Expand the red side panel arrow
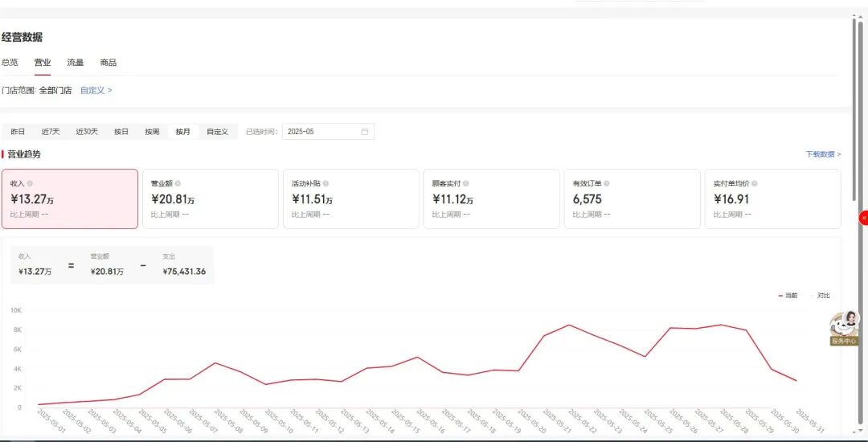The height and width of the screenshot is (442, 868). 863,218
